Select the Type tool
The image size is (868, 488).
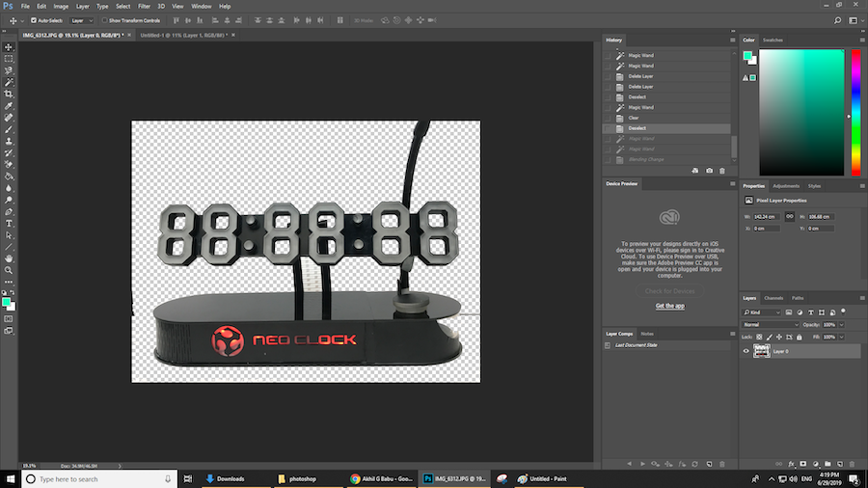[9, 224]
